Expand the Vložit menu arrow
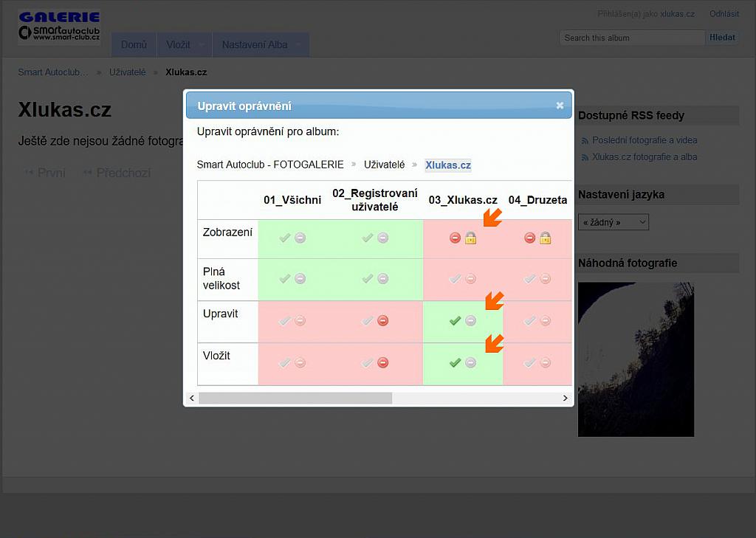Viewport: 756px width, 538px height. (x=202, y=45)
